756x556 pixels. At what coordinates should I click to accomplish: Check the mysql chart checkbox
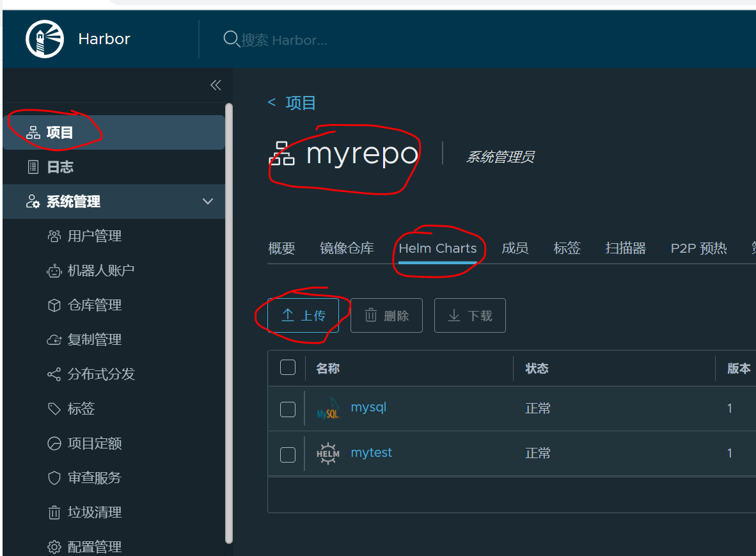click(287, 411)
